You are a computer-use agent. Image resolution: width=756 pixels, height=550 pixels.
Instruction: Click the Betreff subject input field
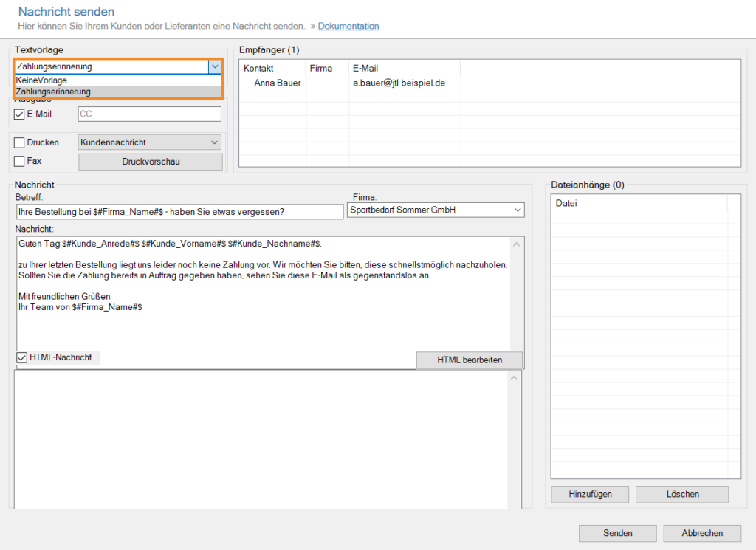tap(173, 212)
